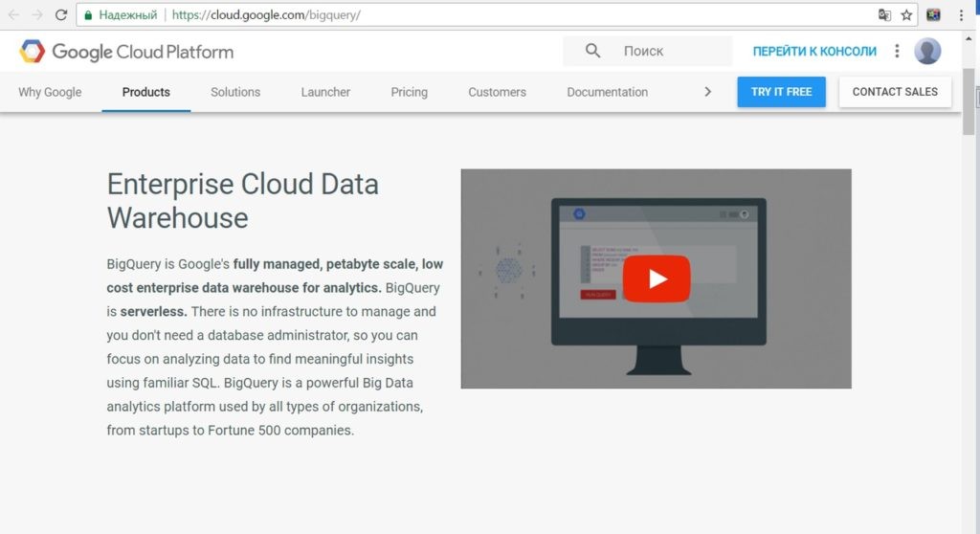Reload the page with refresh icon
This screenshot has width=980, height=534.
click(60, 15)
